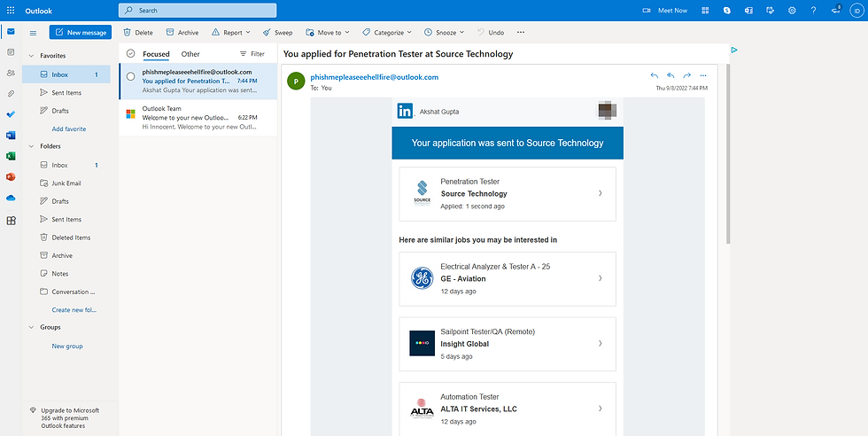
Task: Open the ALTA IT Services job card
Action: (508, 409)
